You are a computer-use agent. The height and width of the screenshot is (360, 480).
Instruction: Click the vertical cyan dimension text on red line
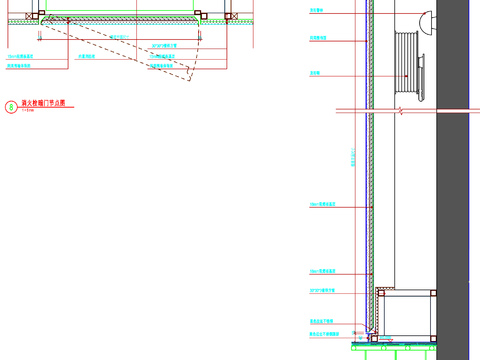coord(353,157)
